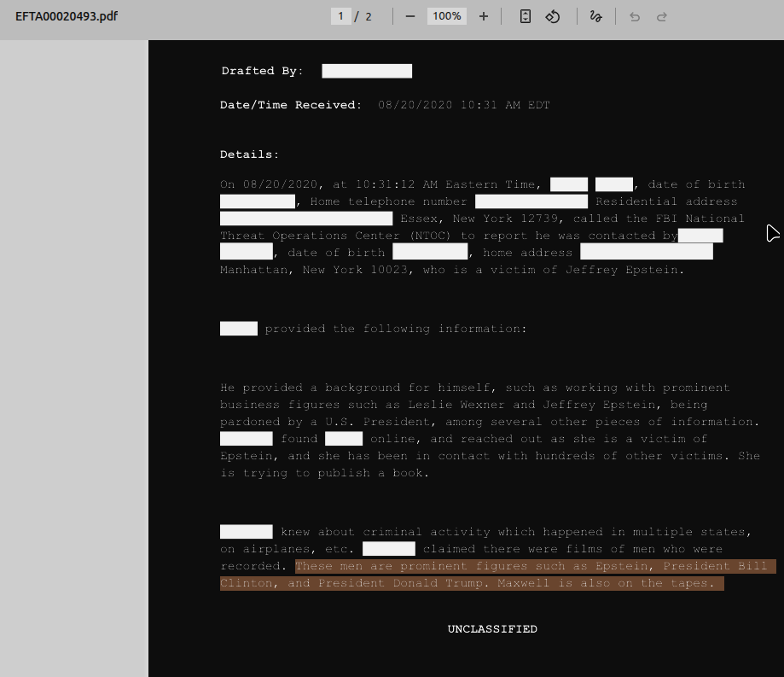
Task: Click the 100% zoom level field
Action: point(446,16)
